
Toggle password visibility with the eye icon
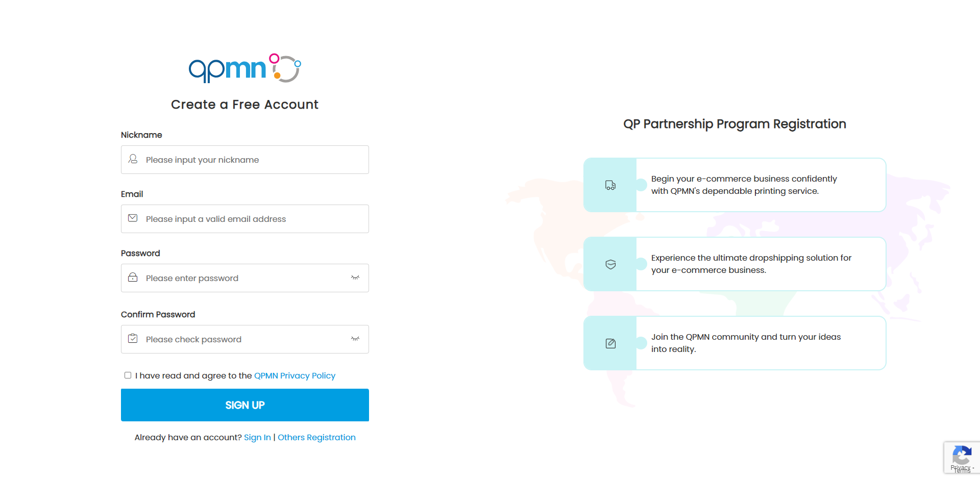[x=355, y=277]
